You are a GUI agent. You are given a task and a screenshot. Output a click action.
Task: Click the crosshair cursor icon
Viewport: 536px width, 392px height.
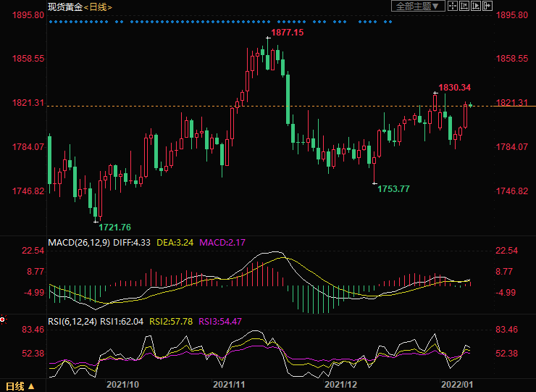pos(453,6)
